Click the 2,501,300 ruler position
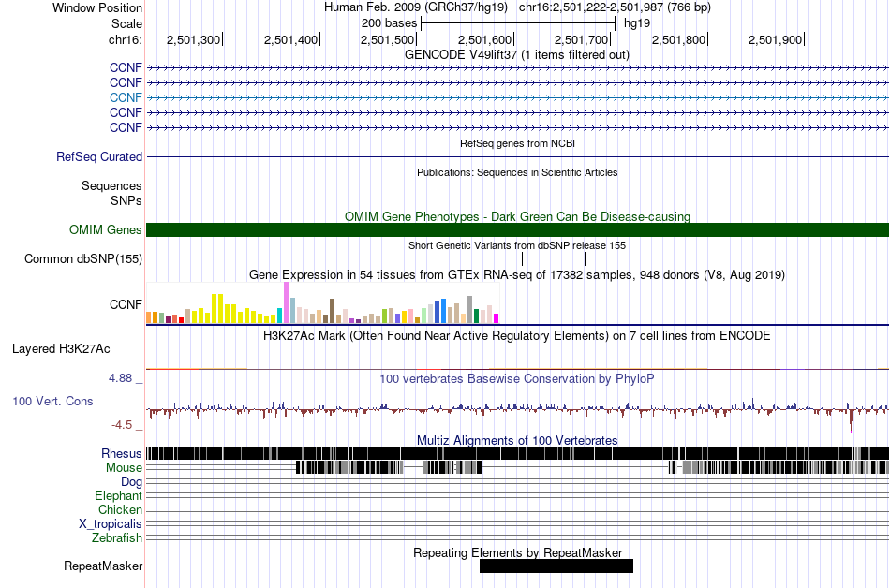The image size is (890, 588). [x=193, y=39]
